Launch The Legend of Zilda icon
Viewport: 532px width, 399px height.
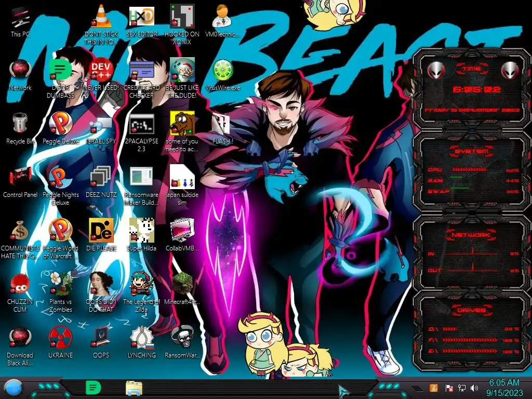tap(142, 293)
